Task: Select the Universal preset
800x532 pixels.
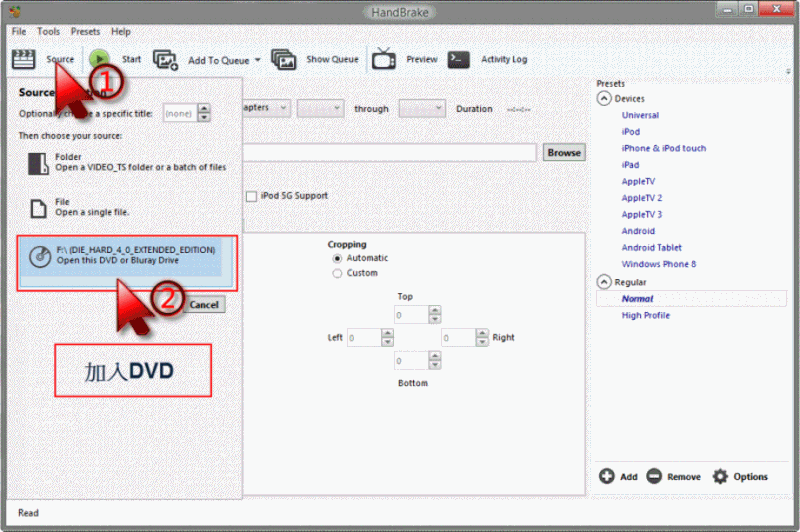Action: tap(640, 115)
